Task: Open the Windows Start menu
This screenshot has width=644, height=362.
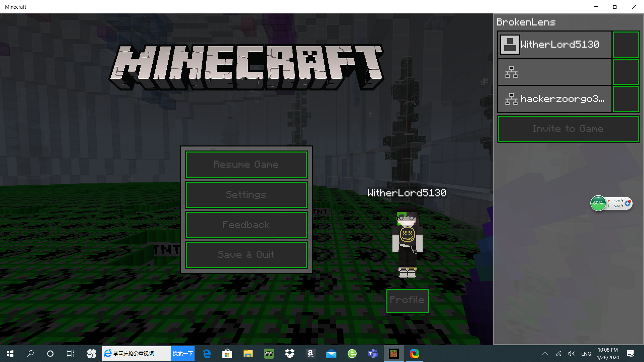Action: pyautogui.click(x=10, y=354)
